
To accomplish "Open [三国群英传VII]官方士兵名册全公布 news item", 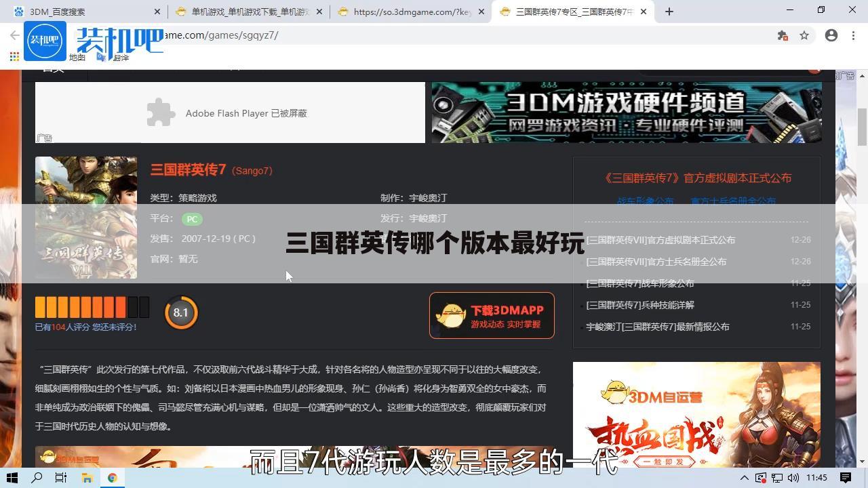I will pyautogui.click(x=656, y=262).
